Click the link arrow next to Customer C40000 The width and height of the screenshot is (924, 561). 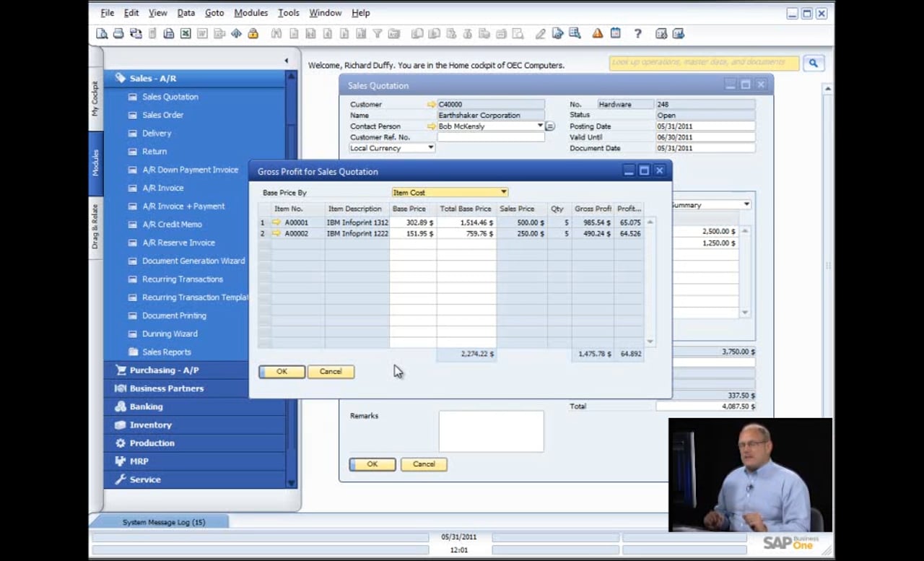(432, 105)
